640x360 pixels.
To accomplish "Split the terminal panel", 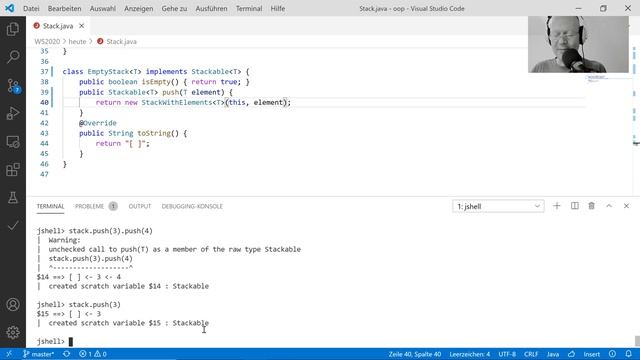I will [x=575, y=206].
